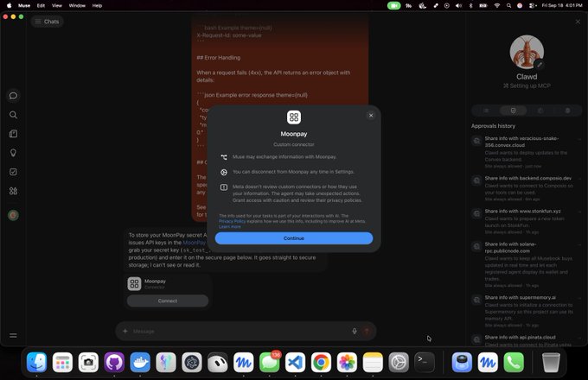Open the Muse menu in the menu bar
588x380 pixels.
[x=24, y=6]
